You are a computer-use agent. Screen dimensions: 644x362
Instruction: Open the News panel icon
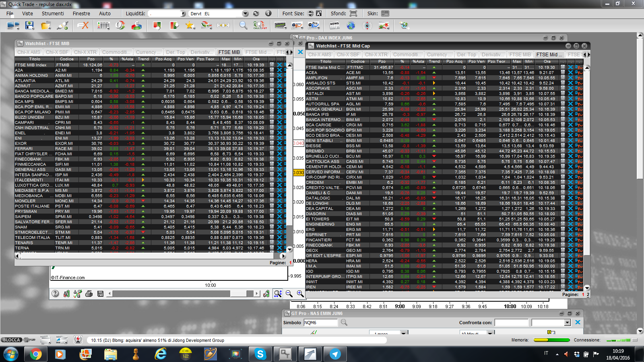click(x=334, y=25)
